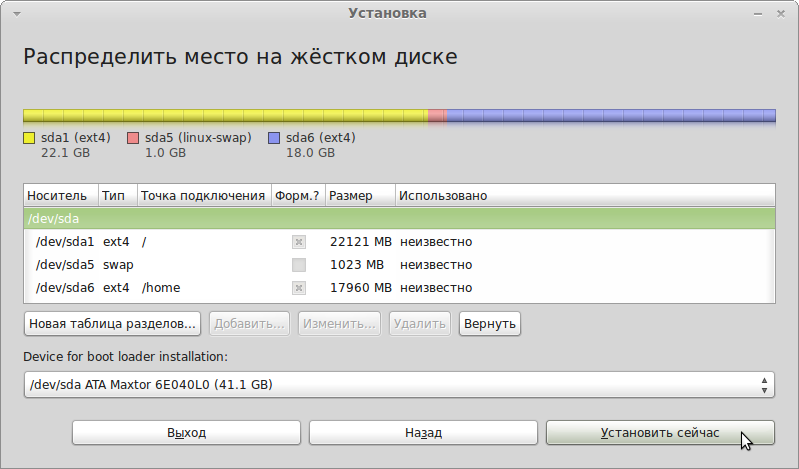799x469 pixels.
Task: Click the Выход button
Action: click(x=187, y=433)
